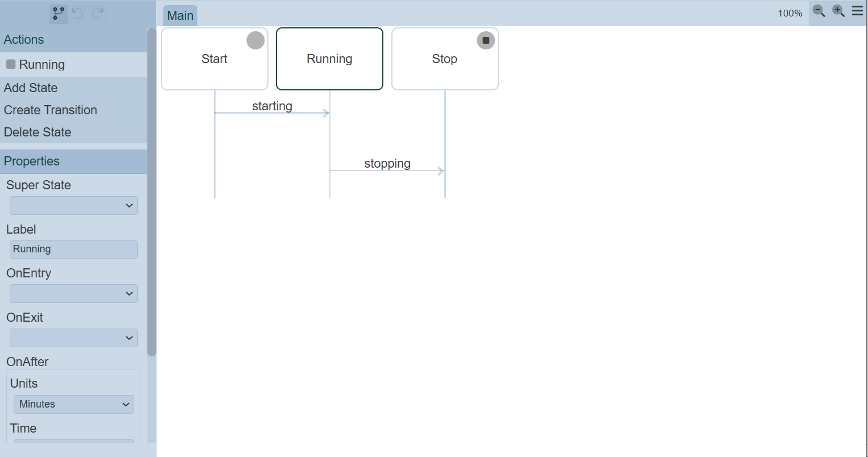Click Create Transition action
The height and width of the screenshot is (457, 868).
pyautogui.click(x=51, y=110)
